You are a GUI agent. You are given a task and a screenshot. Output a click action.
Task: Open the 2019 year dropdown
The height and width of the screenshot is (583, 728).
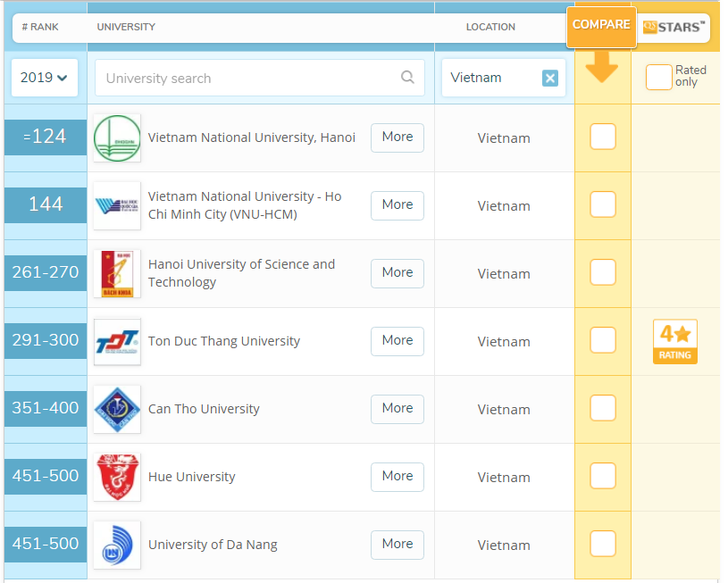[x=45, y=78]
